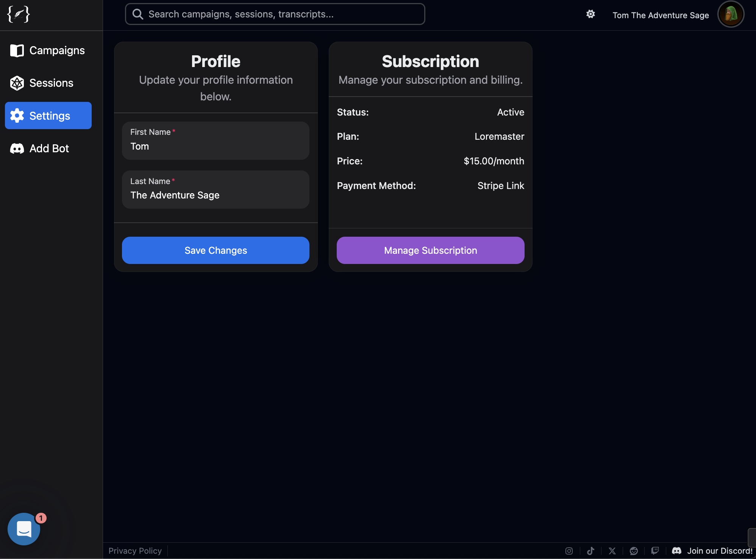Open the X (Twitter) footer icon
Screen dimensions: 756x559
click(612, 551)
